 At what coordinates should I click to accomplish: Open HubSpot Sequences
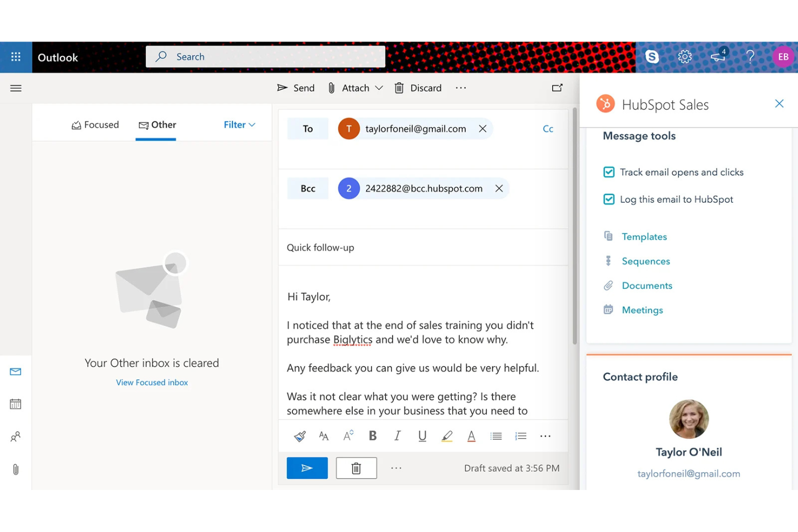646,261
